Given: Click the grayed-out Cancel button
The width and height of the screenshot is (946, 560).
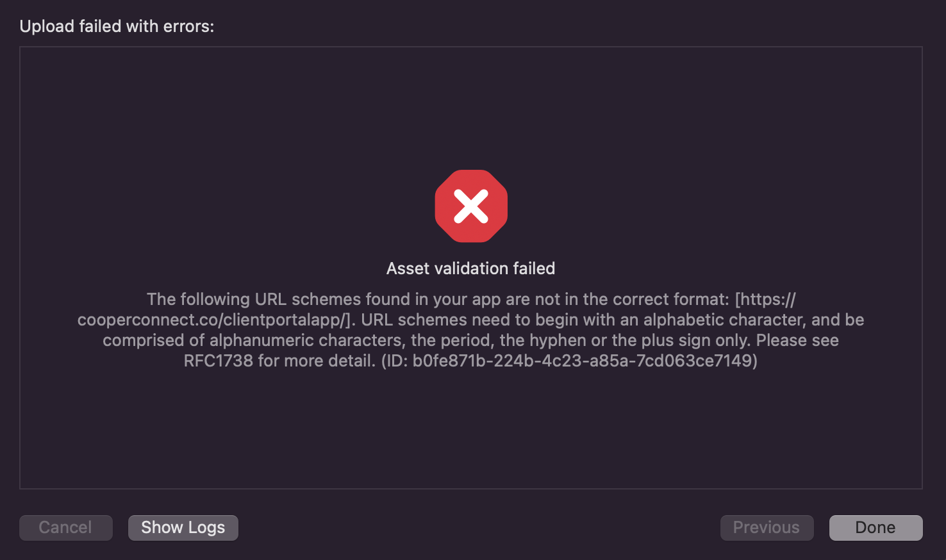Looking at the screenshot, I should tap(66, 527).
